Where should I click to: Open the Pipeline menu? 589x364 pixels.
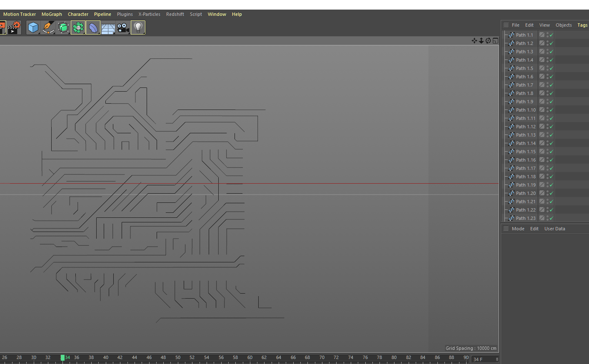pyautogui.click(x=102, y=14)
